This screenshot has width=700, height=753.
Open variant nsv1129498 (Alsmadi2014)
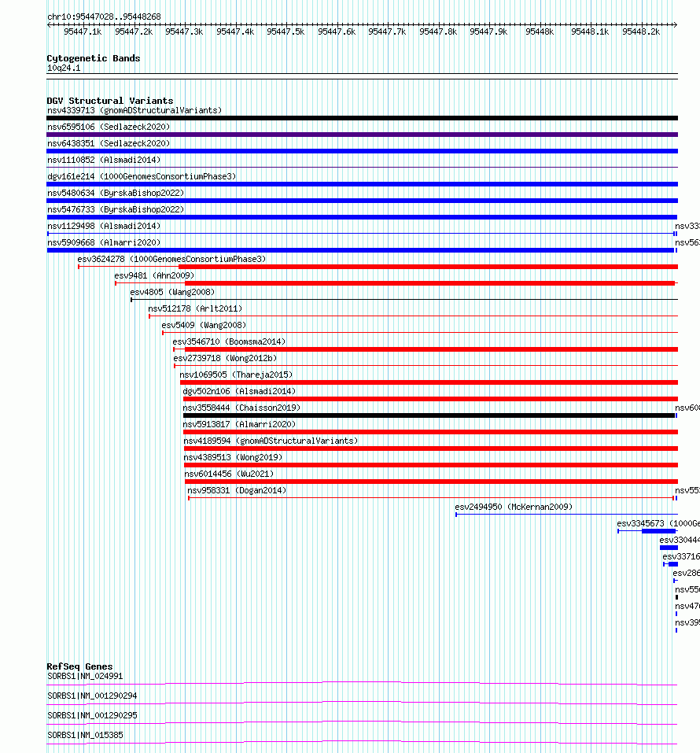point(104,226)
